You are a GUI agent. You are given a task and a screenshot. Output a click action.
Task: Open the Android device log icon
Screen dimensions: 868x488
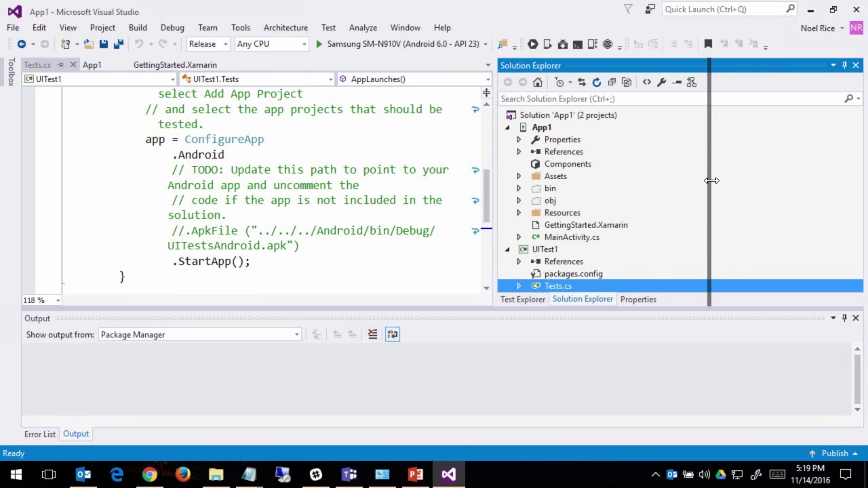point(593,44)
